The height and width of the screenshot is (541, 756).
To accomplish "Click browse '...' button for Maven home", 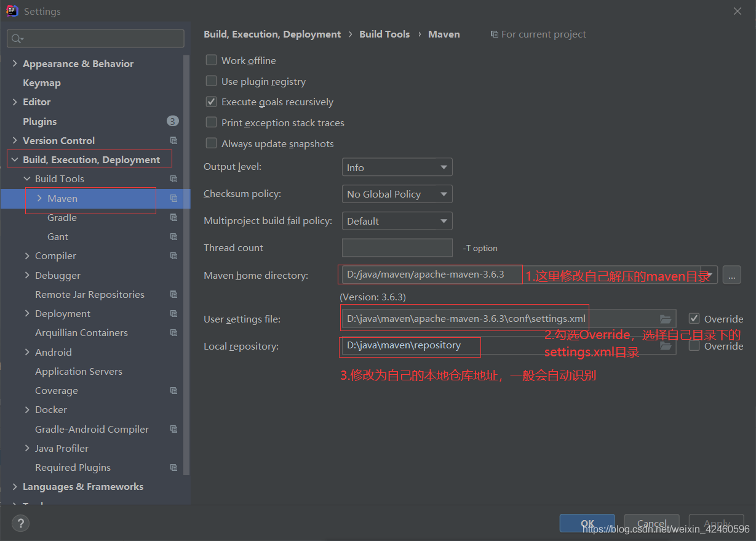I will pyautogui.click(x=731, y=275).
